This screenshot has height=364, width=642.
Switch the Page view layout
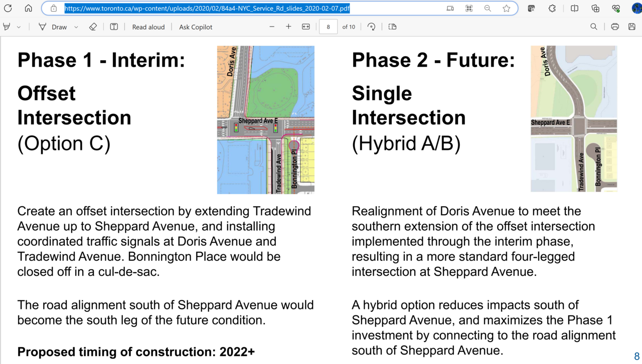(x=393, y=27)
